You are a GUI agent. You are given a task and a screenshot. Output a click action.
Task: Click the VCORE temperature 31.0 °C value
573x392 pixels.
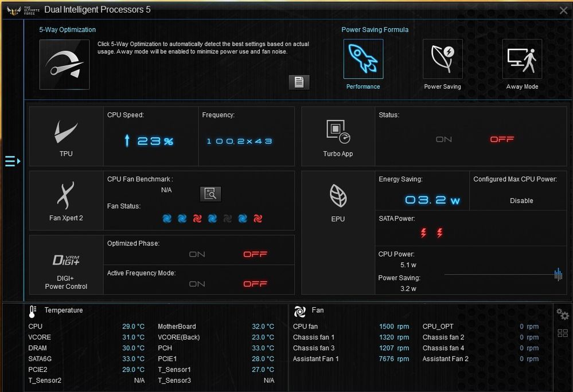click(134, 337)
